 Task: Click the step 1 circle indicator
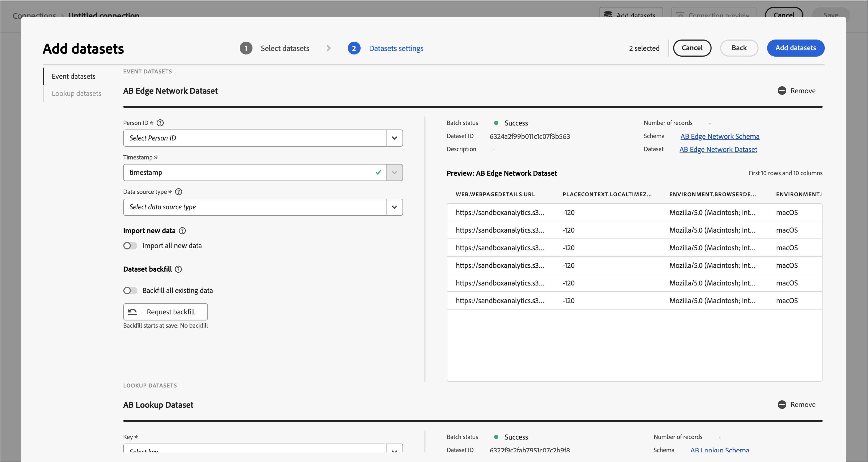click(246, 48)
